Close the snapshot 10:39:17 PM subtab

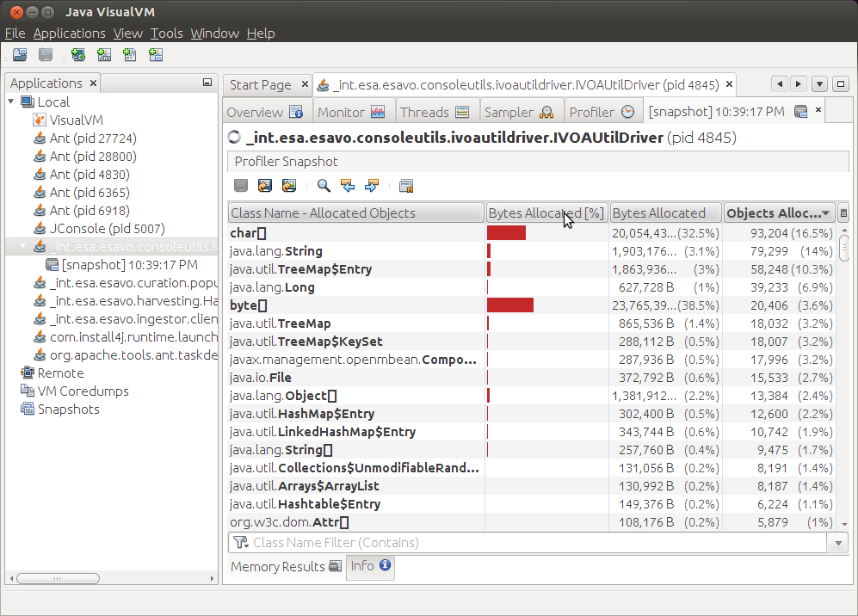point(818,110)
